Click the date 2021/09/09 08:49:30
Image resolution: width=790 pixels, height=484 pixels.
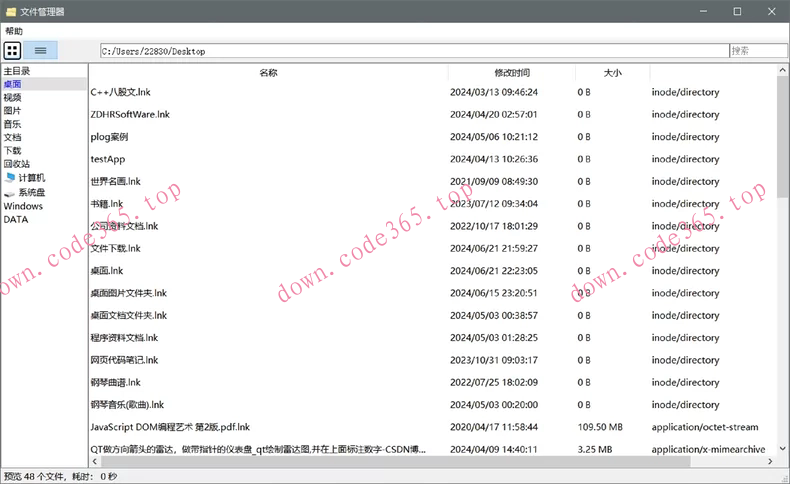coord(494,181)
